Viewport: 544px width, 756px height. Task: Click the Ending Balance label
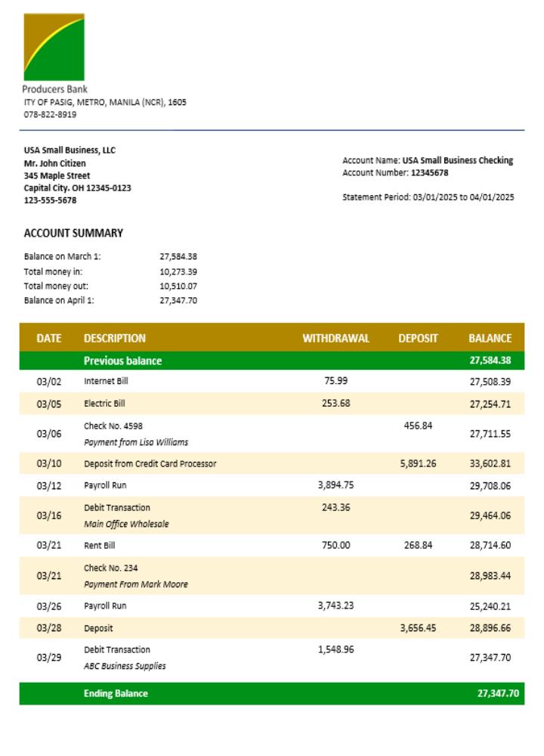pyautogui.click(x=116, y=694)
